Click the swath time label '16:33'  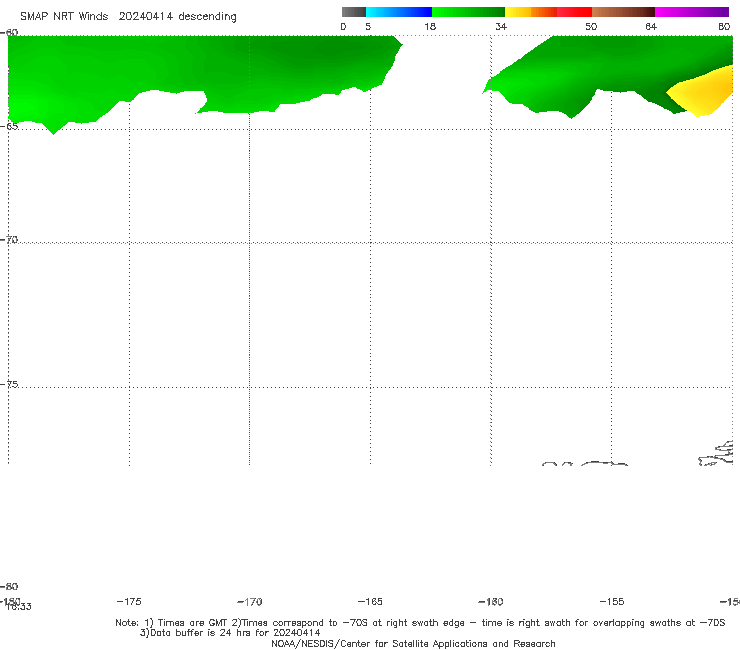tap(19, 607)
